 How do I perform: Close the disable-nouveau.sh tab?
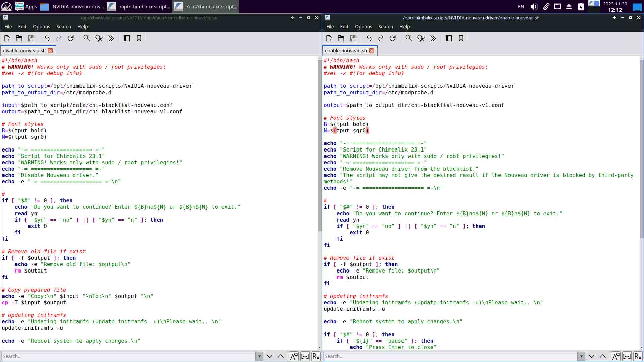pyautogui.click(x=50, y=51)
